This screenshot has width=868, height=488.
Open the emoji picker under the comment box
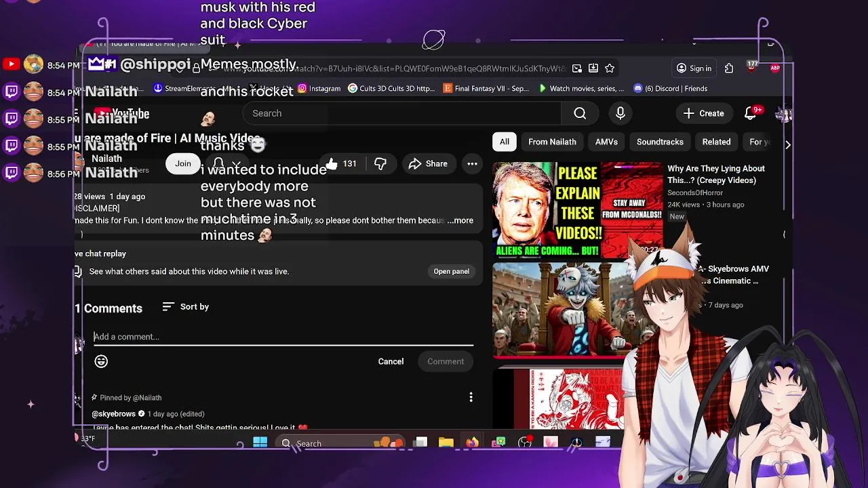coord(101,361)
